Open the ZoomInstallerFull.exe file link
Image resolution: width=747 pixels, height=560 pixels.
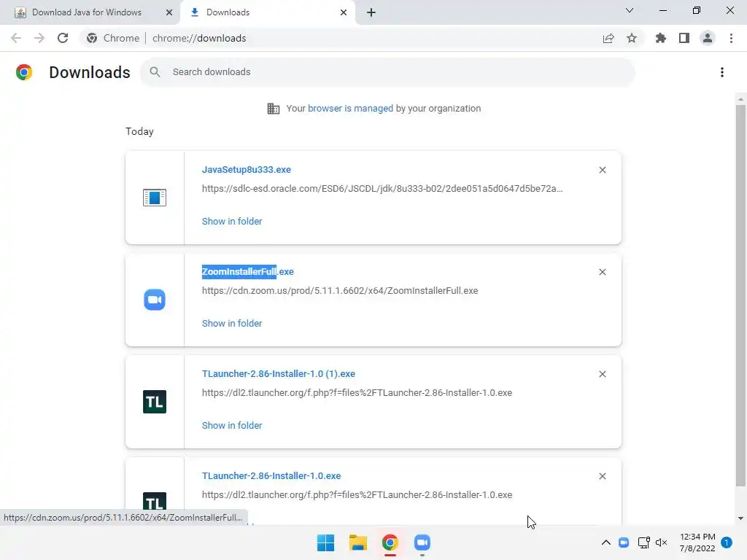pyautogui.click(x=248, y=272)
